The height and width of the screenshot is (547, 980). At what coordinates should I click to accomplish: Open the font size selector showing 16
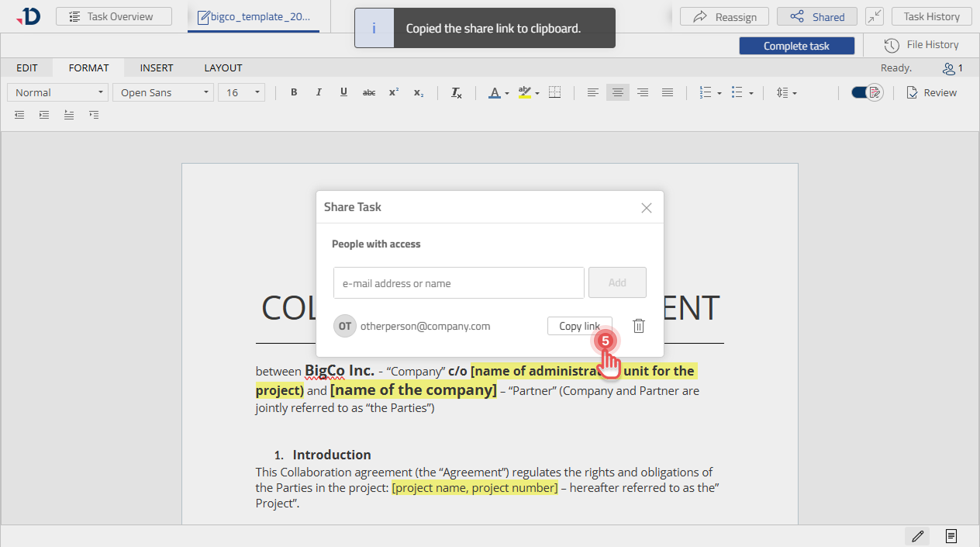[240, 92]
